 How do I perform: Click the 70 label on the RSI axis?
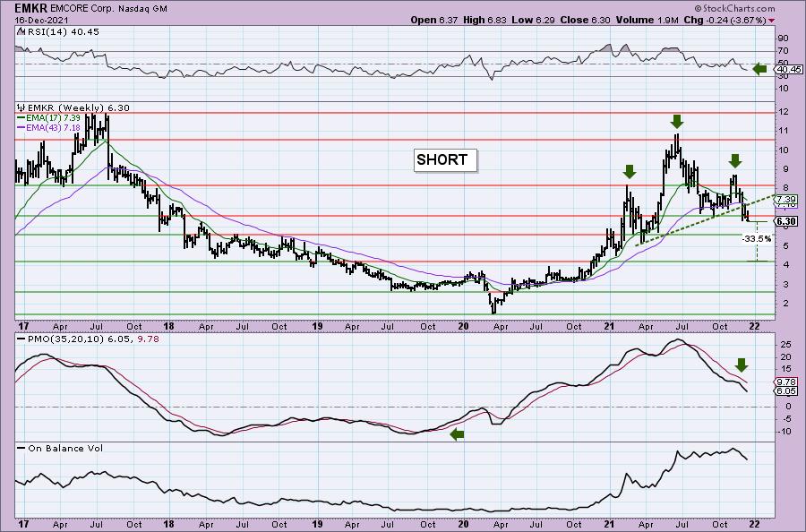tap(783, 50)
